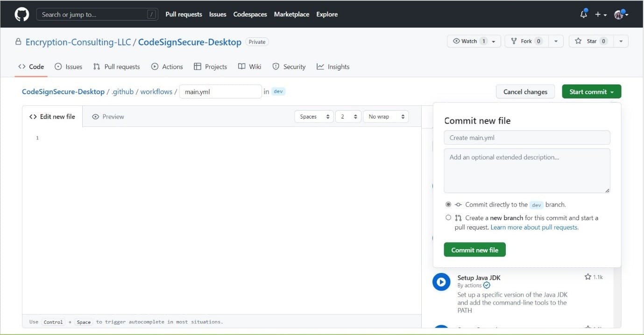This screenshot has height=335, width=644.
Task: Switch to the Preview tab
Action: point(108,117)
